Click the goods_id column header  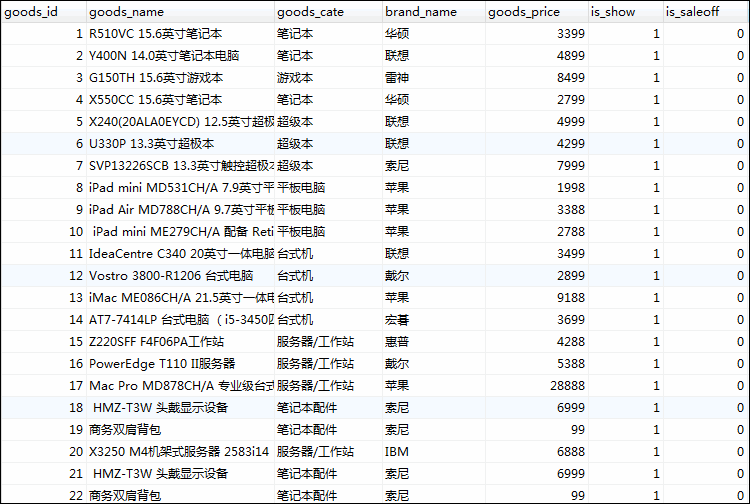point(44,12)
